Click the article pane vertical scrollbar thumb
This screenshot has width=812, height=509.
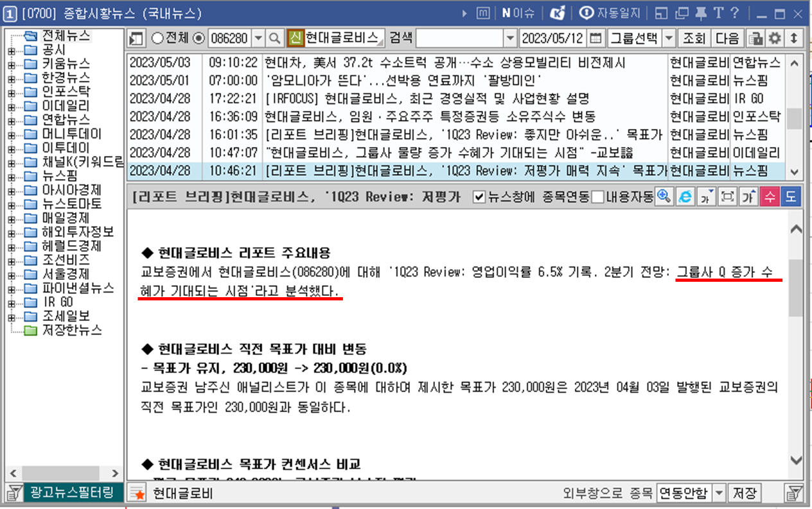click(x=795, y=288)
